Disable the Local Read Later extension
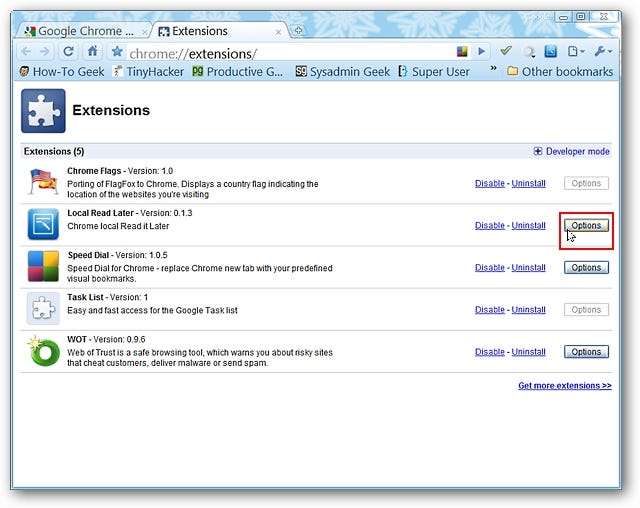Image resolution: width=640 pixels, height=508 pixels. click(490, 226)
